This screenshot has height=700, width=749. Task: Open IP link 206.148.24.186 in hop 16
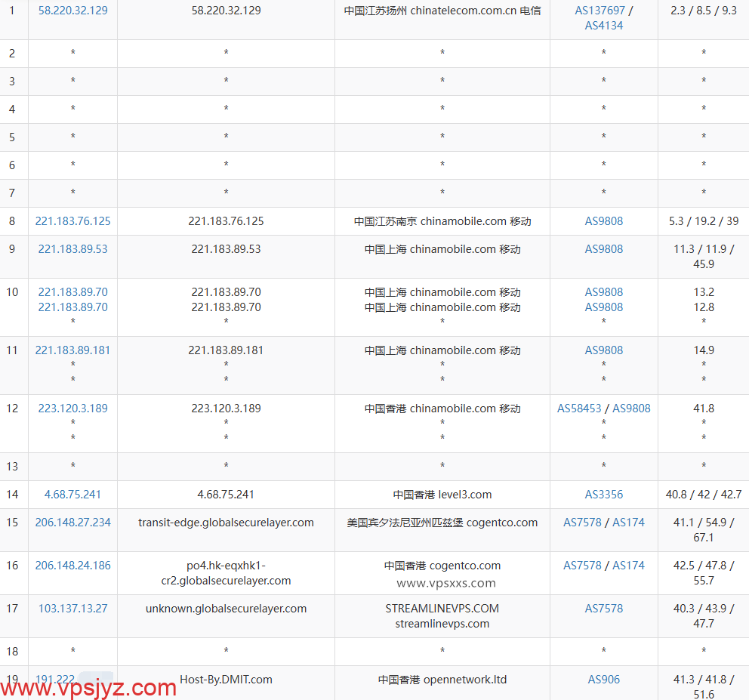point(73,566)
